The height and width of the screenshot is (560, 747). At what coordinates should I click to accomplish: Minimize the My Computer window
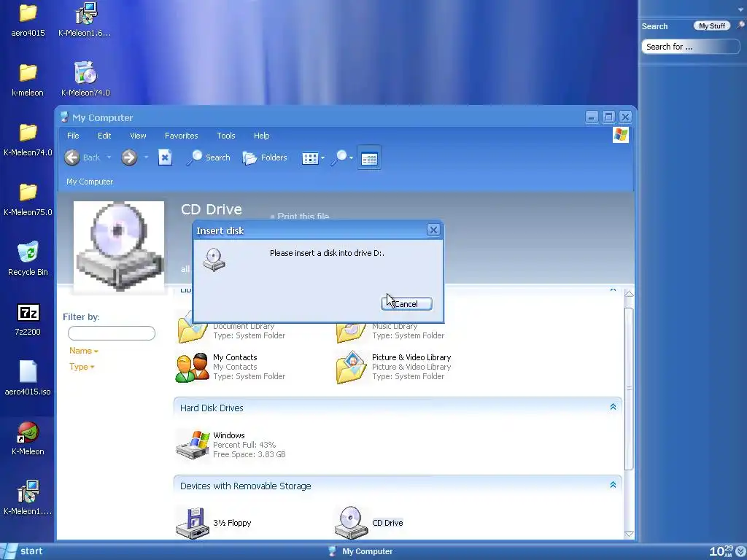point(591,117)
